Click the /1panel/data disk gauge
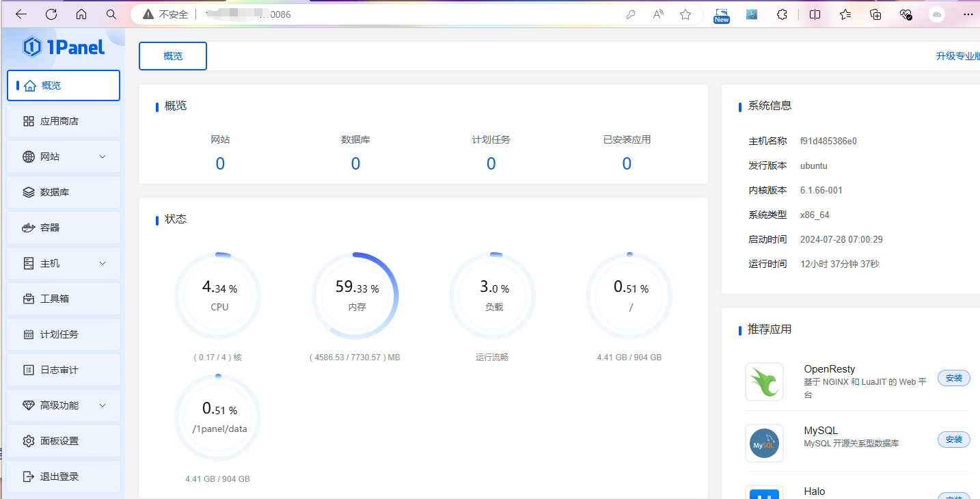Viewport: 980px width, 499px height. (x=219, y=418)
